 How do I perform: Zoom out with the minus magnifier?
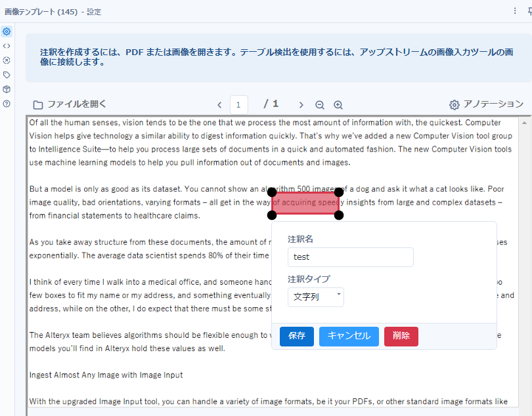(x=320, y=105)
